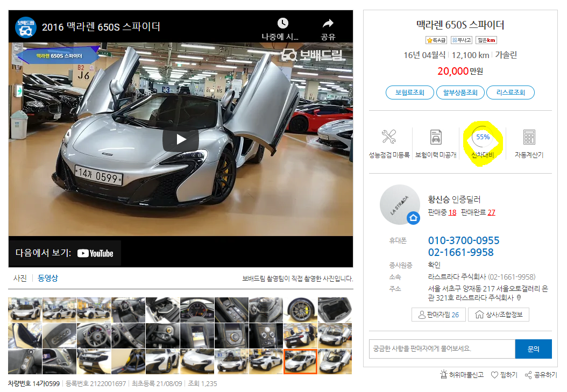Click the 보배드림 촬영팀 photo notice text

click(x=297, y=279)
